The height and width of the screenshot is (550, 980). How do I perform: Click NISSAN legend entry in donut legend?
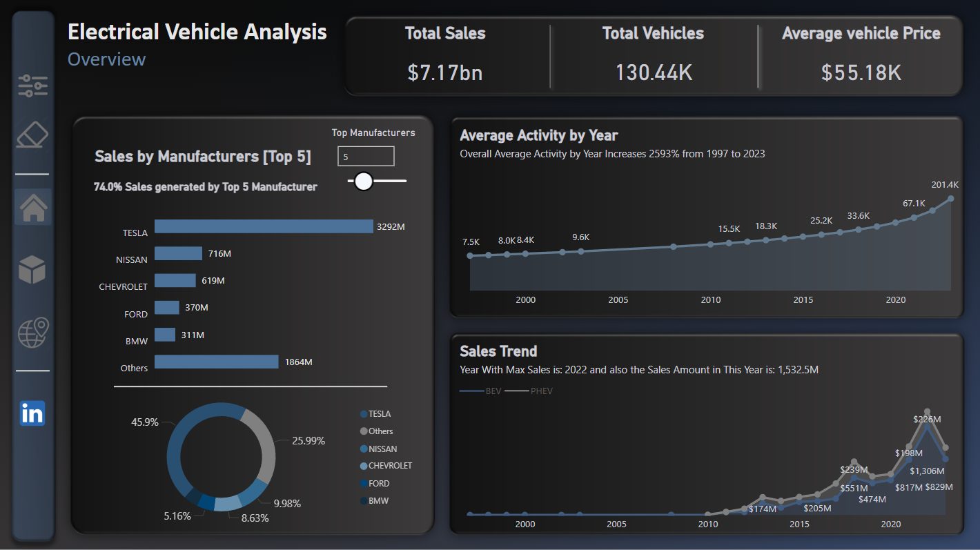(x=379, y=449)
